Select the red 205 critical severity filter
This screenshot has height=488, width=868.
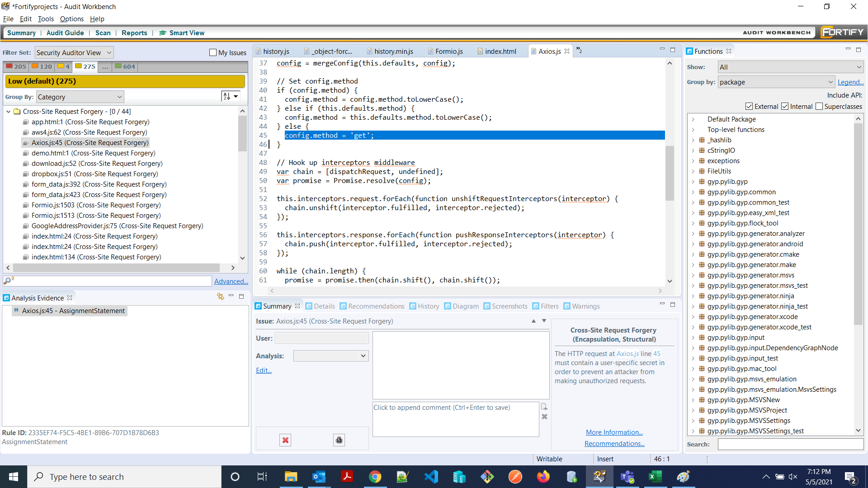click(x=16, y=66)
